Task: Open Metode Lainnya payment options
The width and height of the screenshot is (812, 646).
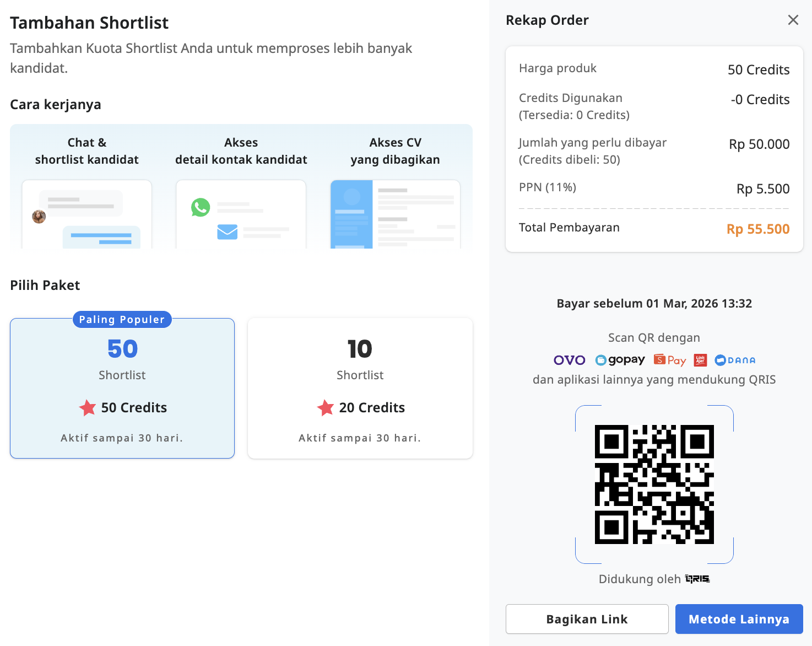Action: 739,619
